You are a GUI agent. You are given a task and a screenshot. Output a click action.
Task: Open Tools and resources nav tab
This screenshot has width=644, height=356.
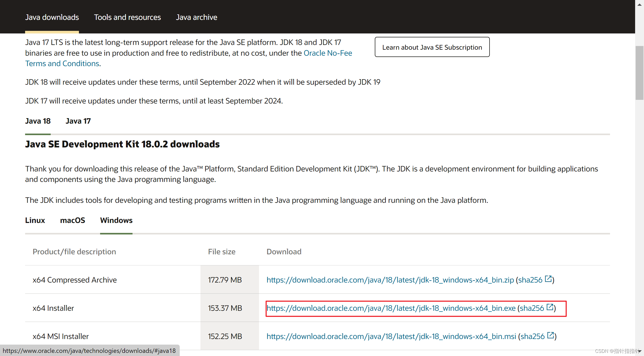(127, 17)
